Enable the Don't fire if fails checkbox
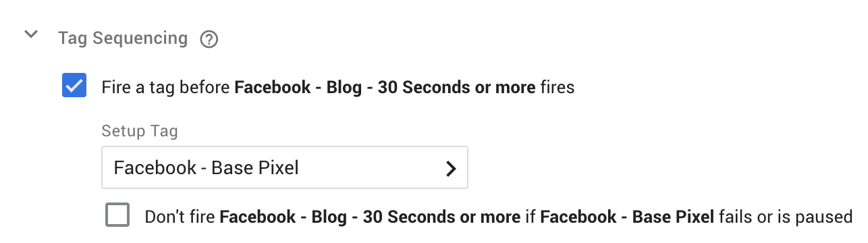Viewport: 868px width, 243px height. 117,216
